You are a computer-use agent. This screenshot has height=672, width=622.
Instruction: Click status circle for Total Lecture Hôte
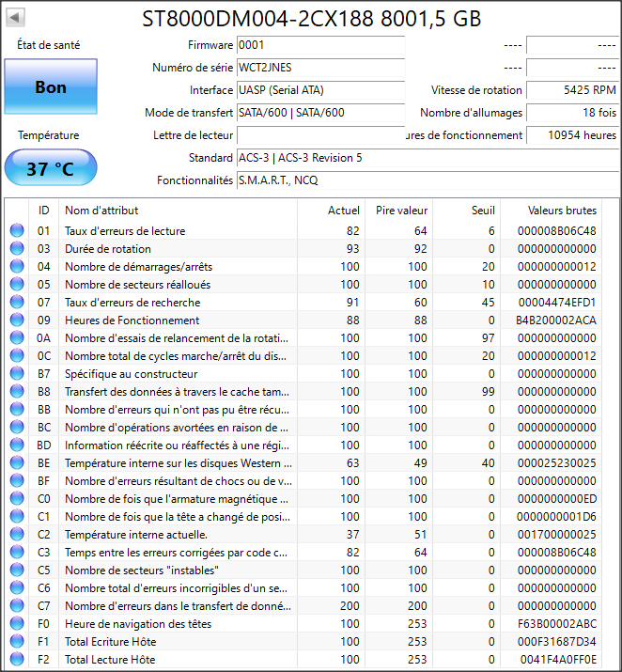click(17, 659)
